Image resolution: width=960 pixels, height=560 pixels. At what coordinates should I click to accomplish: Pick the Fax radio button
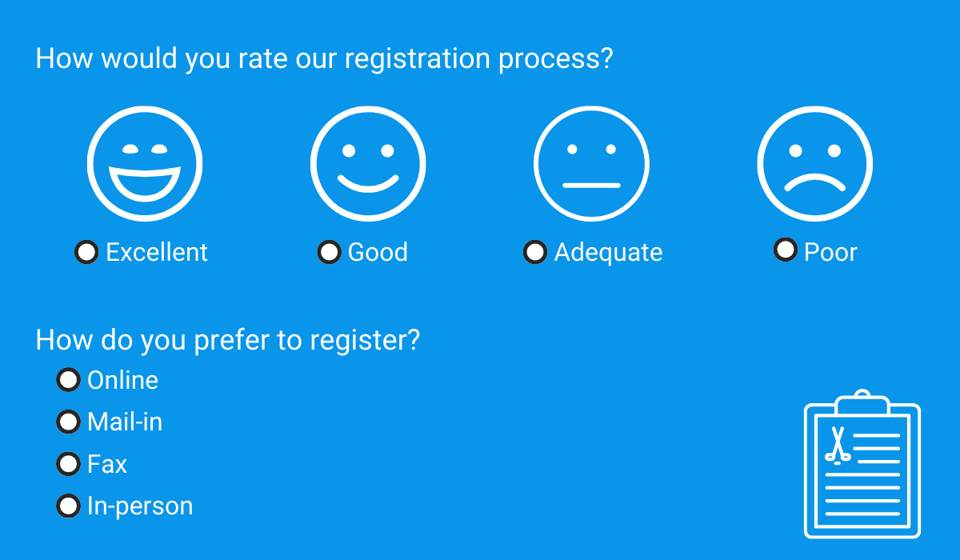[68, 464]
